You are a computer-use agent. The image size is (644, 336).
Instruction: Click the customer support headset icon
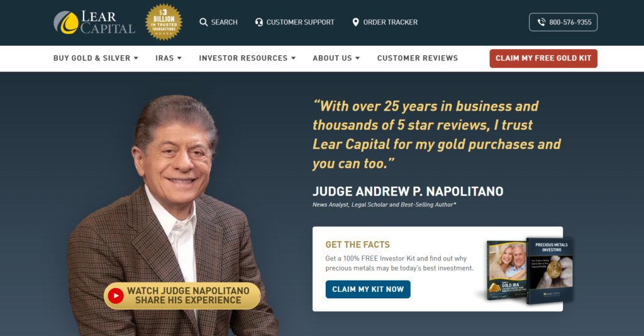click(258, 22)
